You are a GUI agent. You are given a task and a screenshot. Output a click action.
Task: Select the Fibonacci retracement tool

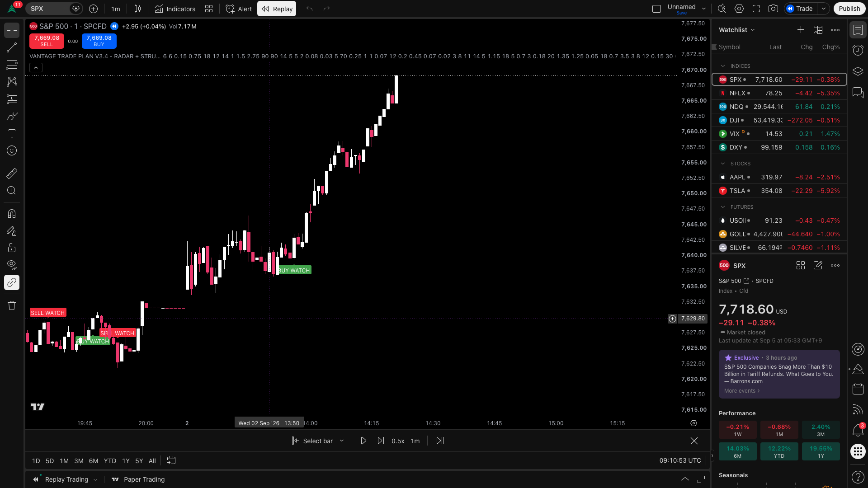tap(12, 65)
